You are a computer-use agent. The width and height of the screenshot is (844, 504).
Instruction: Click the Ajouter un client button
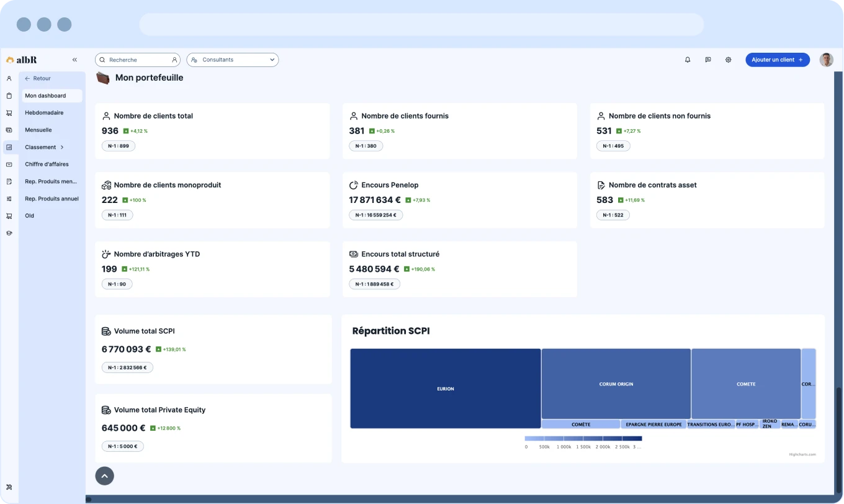point(777,60)
